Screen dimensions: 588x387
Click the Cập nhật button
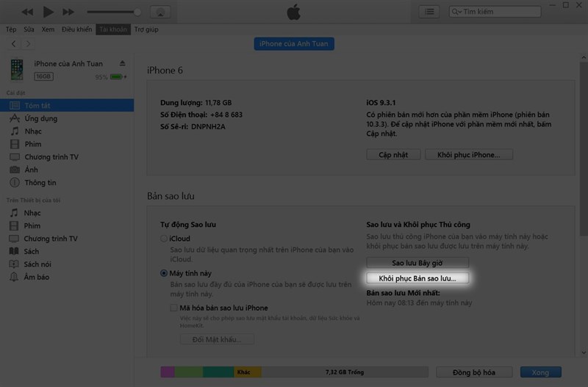pos(393,155)
